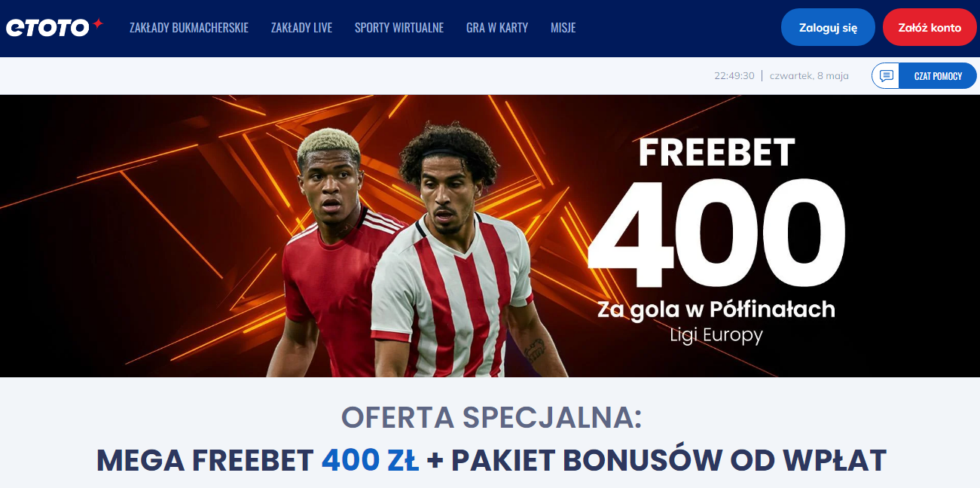Click the Zaloguj się button
Image resolution: width=980 pixels, height=488 pixels.
tap(828, 28)
